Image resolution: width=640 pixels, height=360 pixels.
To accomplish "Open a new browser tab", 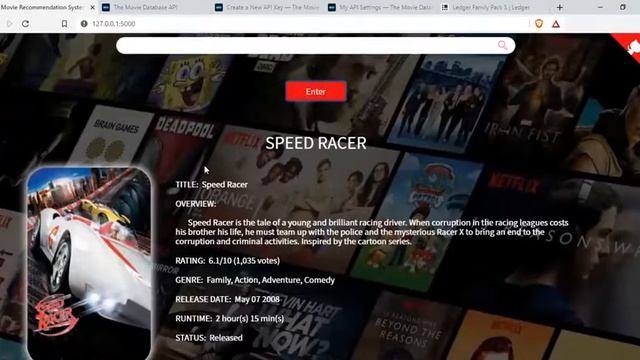I will tap(560, 7).
